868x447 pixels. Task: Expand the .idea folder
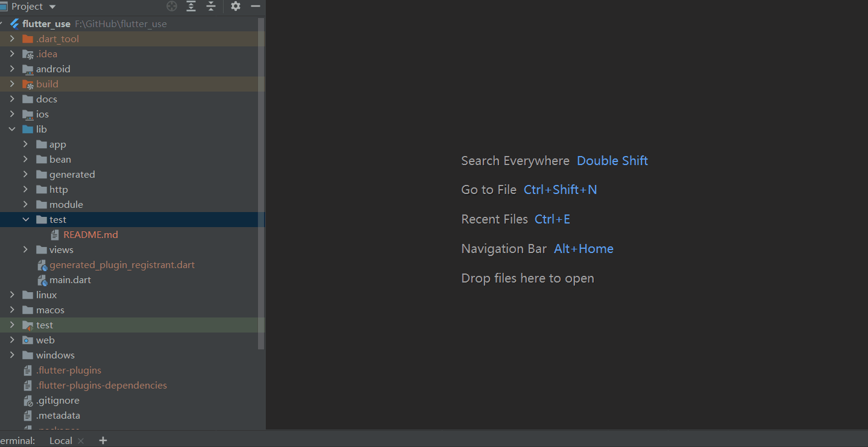[x=12, y=54]
